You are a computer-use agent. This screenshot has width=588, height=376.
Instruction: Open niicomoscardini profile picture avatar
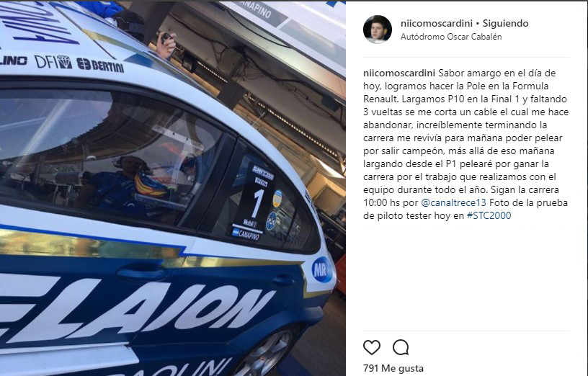378,30
